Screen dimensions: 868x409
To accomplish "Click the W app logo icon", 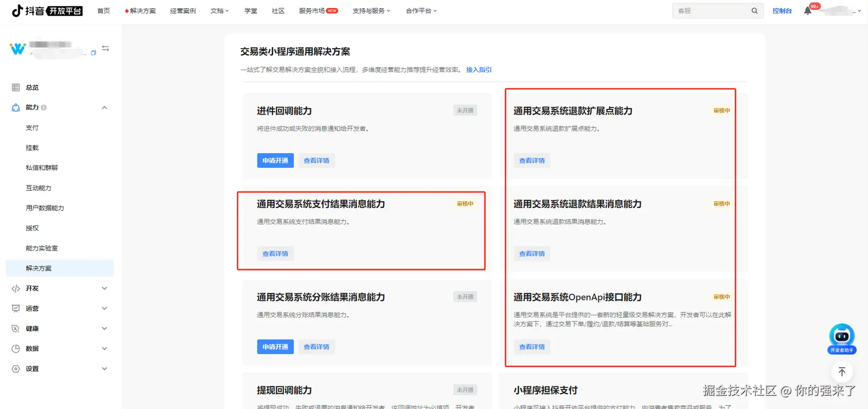I will point(18,48).
